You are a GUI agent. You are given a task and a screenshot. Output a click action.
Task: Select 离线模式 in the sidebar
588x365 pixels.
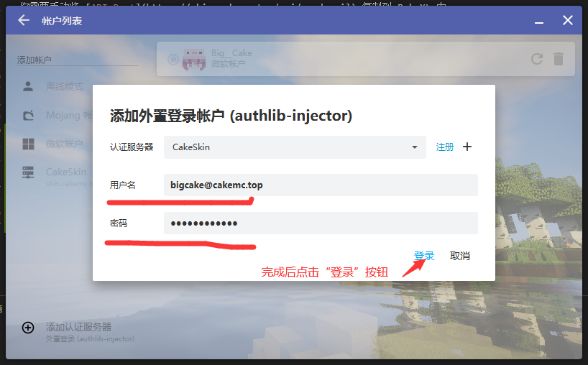pyautogui.click(x=65, y=87)
